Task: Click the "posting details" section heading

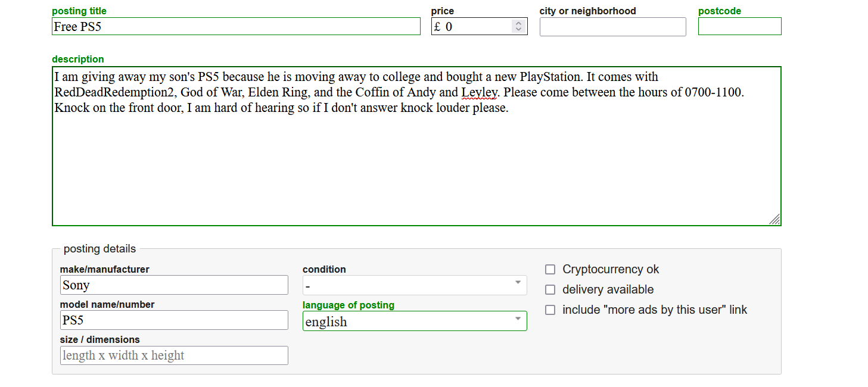Action: (x=99, y=249)
